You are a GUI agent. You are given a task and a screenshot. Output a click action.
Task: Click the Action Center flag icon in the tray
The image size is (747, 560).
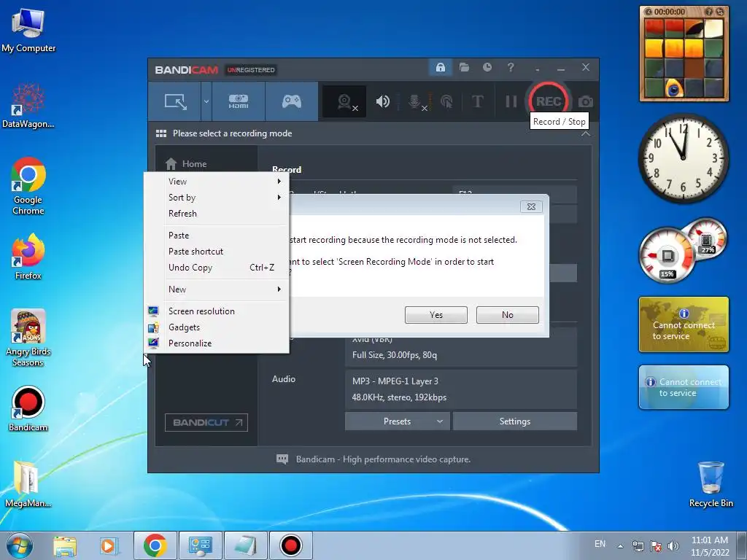pyautogui.click(x=656, y=546)
